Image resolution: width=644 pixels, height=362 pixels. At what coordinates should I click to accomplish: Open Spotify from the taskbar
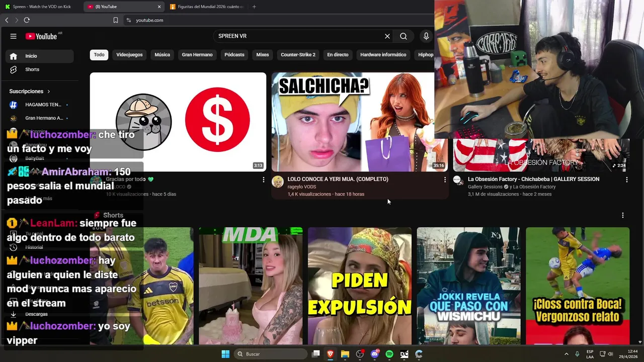click(x=389, y=354)
